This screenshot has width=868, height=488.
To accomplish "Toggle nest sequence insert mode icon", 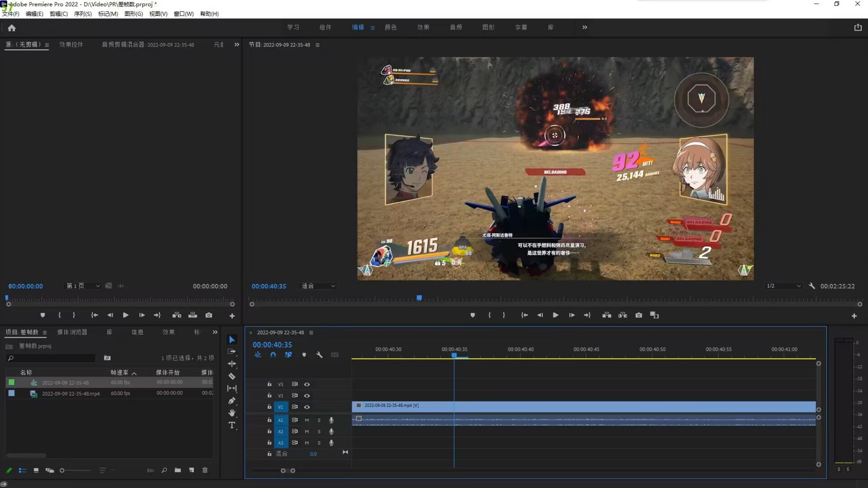I will [x=258, y=355].
